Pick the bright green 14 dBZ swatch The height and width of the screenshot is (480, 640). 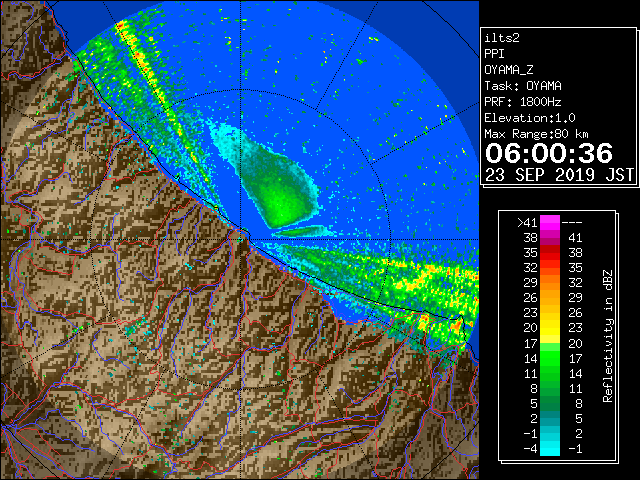[x=550, y=358]
